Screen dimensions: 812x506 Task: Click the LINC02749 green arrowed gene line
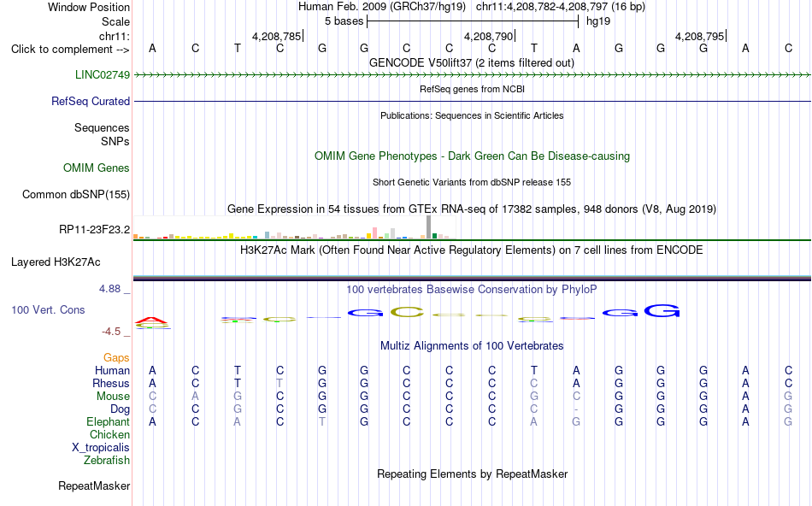coord(472,75)
